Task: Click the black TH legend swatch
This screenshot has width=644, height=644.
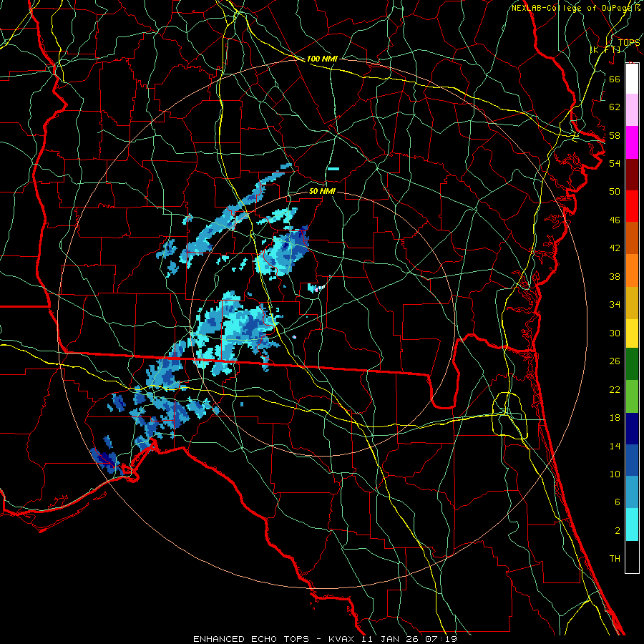Action: click(x=632, y=557)
